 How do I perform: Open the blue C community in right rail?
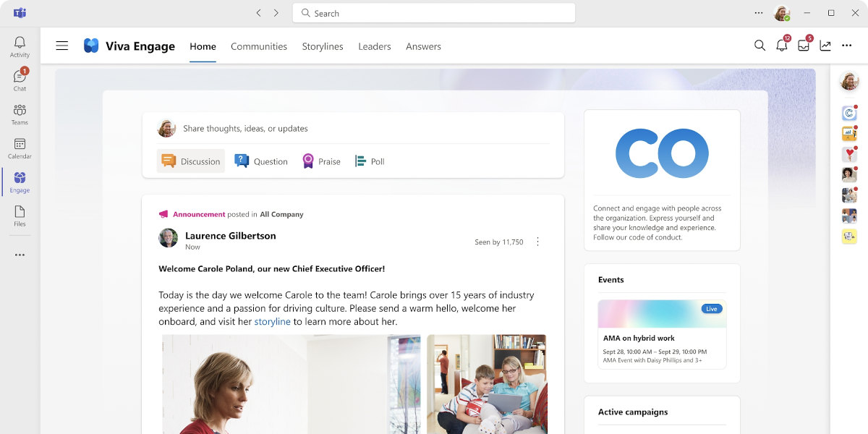[849, 113]
